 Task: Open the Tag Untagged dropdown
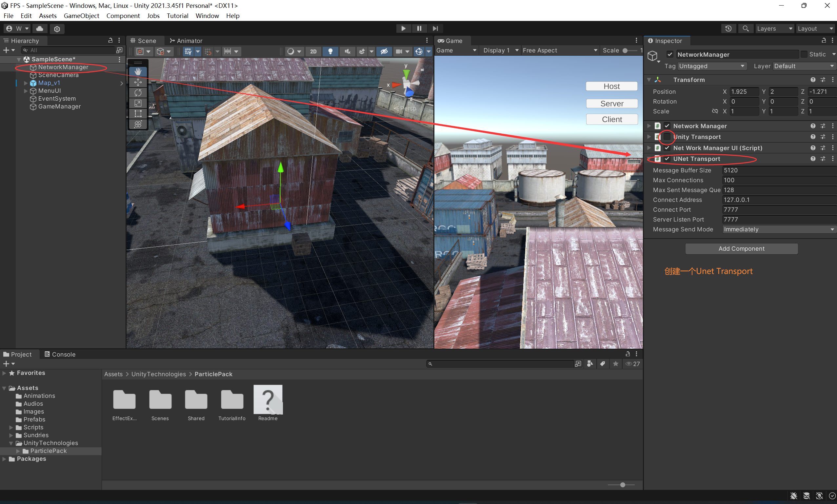pos(712,66)
